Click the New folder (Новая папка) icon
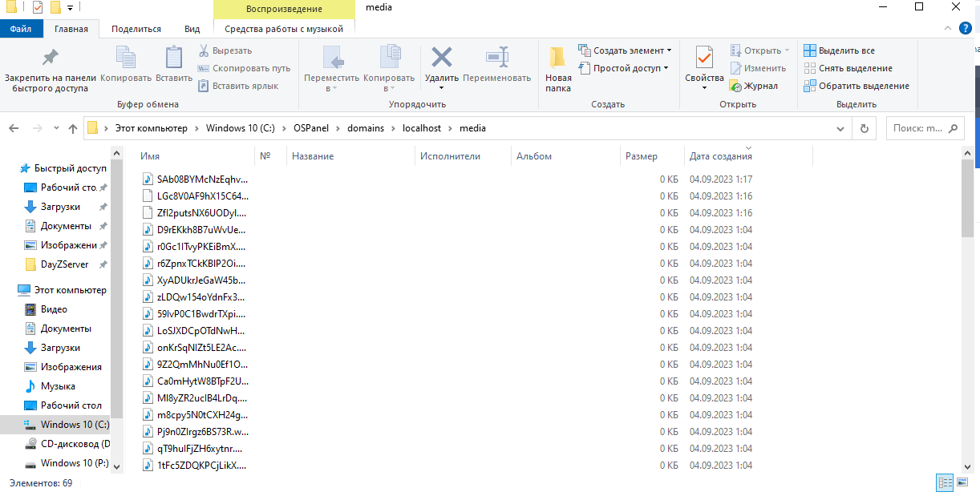Screen dimensions: 980x492 tap(558, 58)
